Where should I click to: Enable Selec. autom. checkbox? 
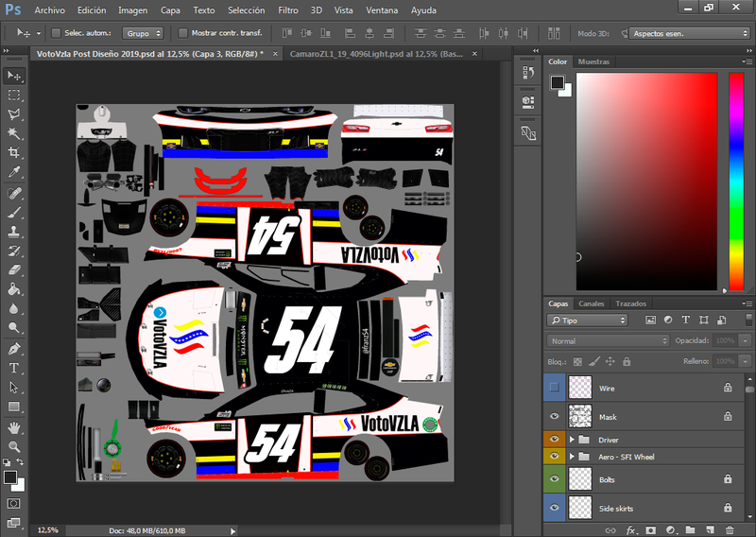point(56,33)
